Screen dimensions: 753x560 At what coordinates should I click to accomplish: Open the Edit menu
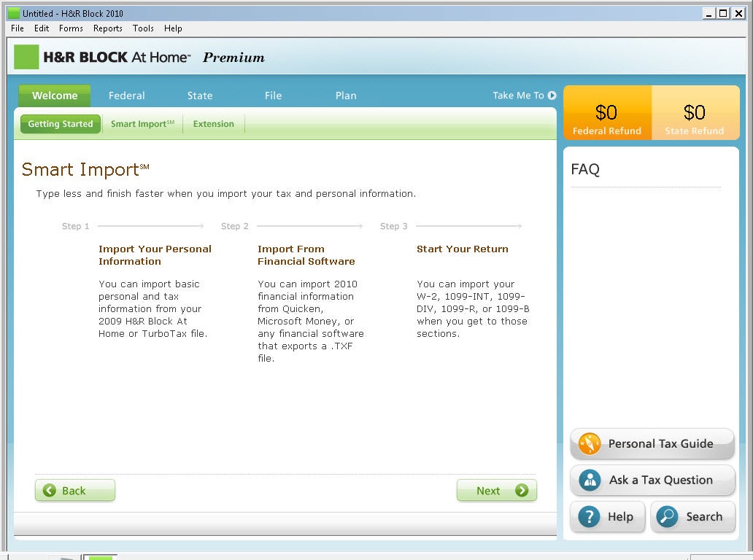(42, 28)
